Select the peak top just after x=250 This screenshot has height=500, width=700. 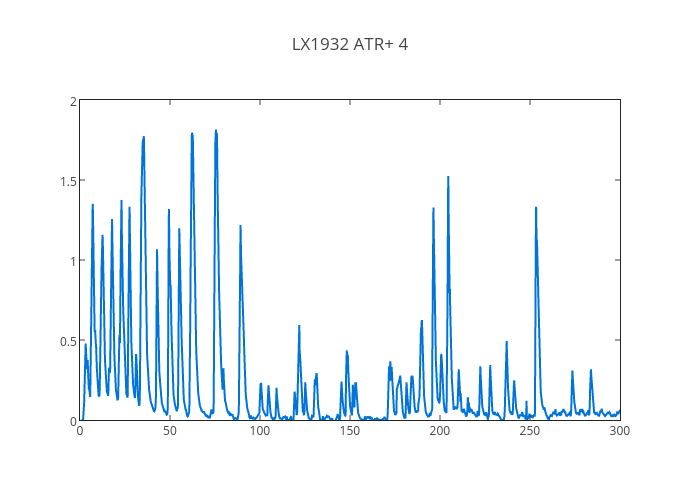[536, 208]
